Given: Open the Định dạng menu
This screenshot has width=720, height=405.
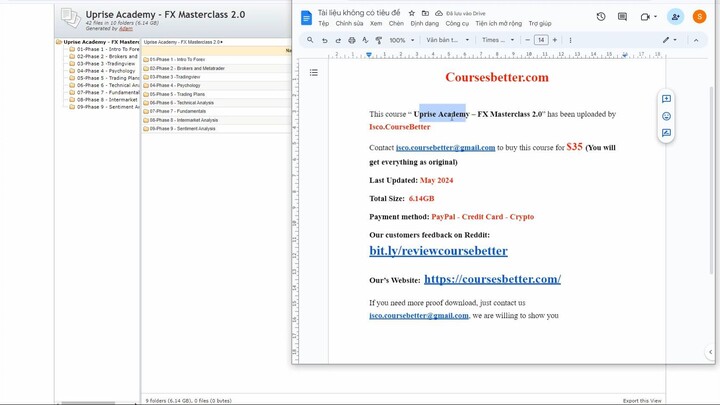Looking at the screenshot, I should pyautogui.click(x=424, y=23).
